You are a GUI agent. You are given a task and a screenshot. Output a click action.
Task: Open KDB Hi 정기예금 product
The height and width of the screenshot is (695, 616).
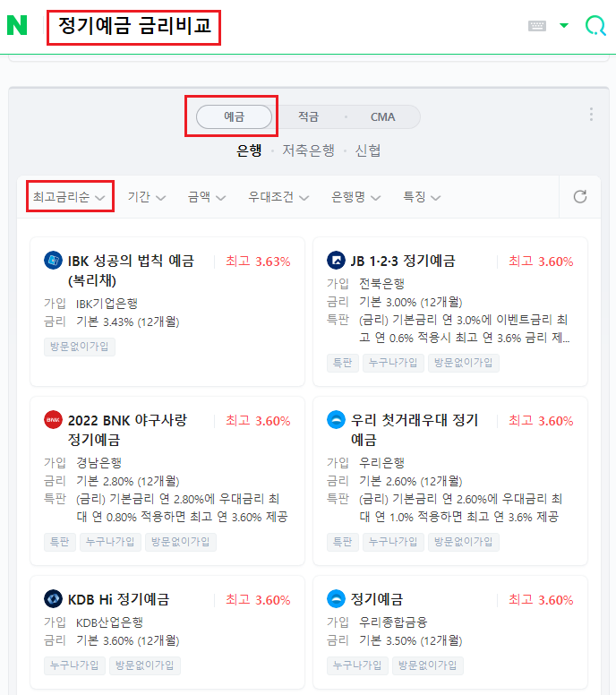118,600
